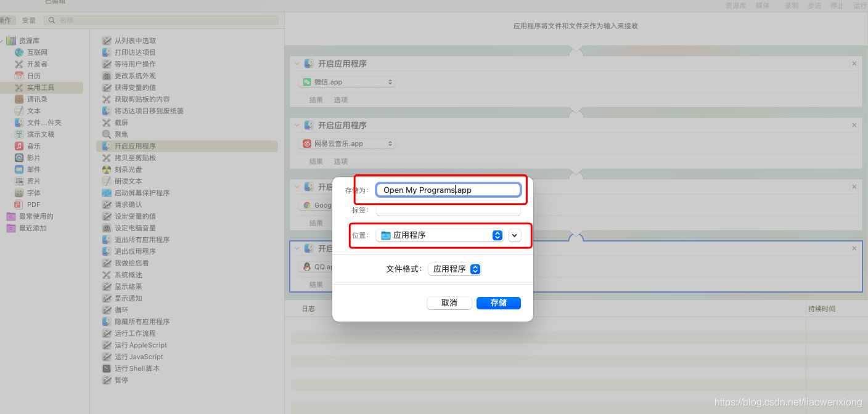Click the 运行 Shell 脚本 action icon
The height and width of the screenshot is (414, 868).
pos(107,368)
